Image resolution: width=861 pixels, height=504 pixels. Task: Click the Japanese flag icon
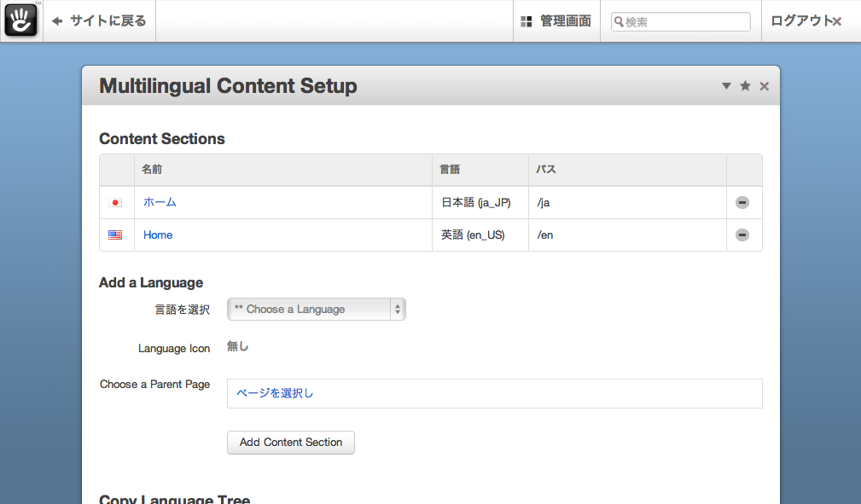click(x=115, y=203)
